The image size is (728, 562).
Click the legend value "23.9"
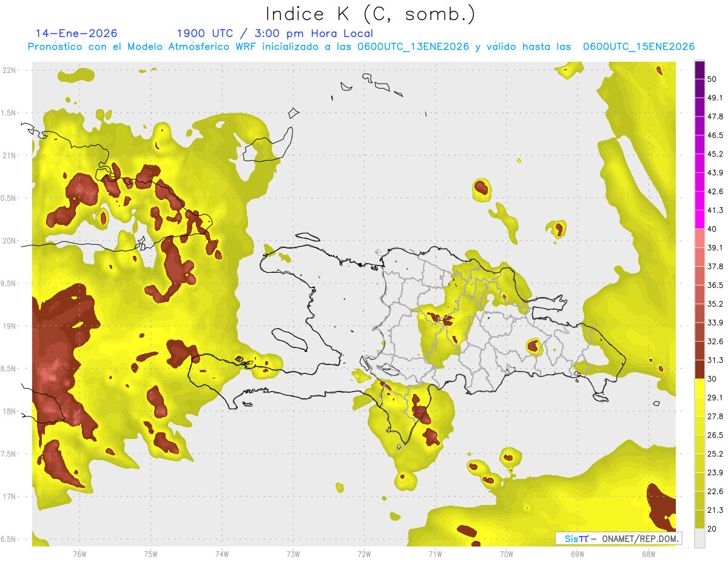pyautogui.click(x=715, y=473)
